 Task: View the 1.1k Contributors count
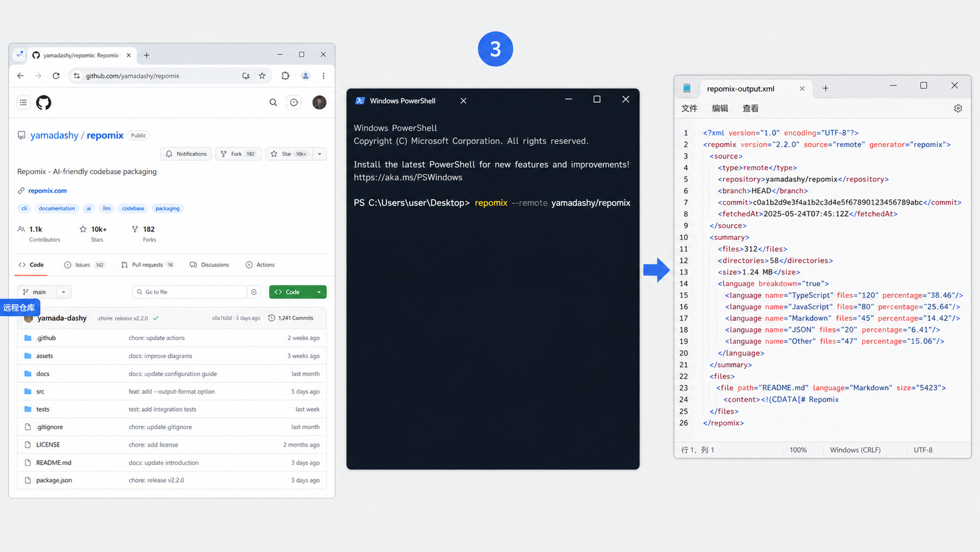39,233
